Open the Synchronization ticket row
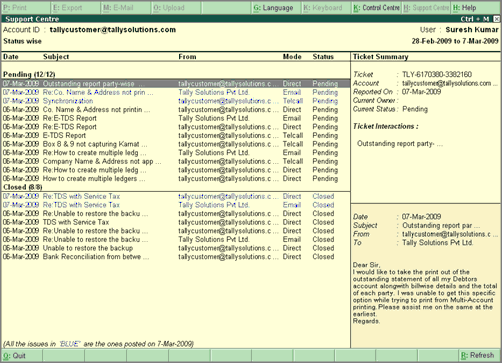The width and height of the screenshot is (502, 363). (x=176, y=101)
